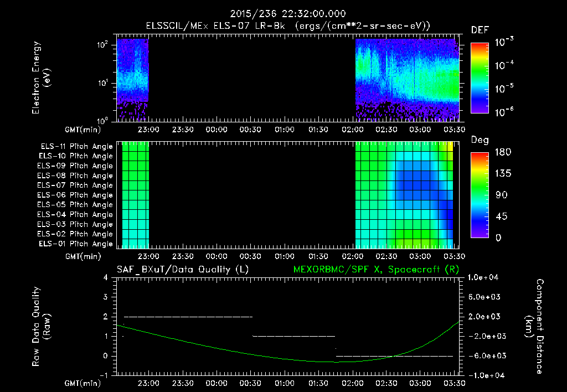
Task: Click the 10^-6 tick on DEF scale
Action: point(504,112)
